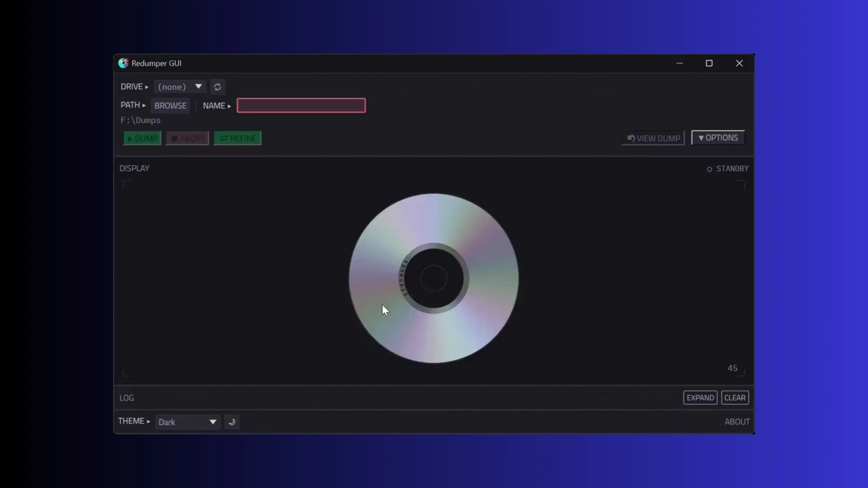Open the THEME dropdown set to Dark
Viewport: 868px width, 488px height.
coord(187,422)
